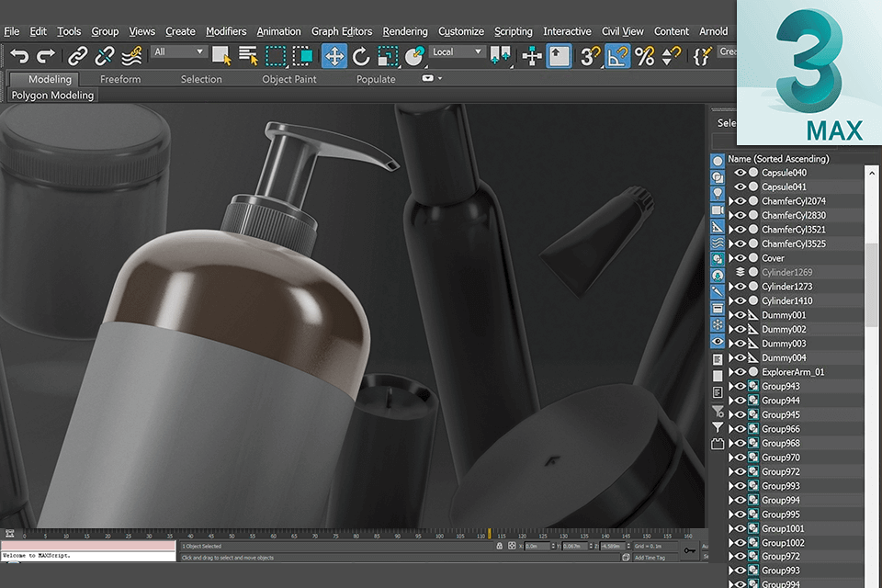
Task: Click the Select and Link chain icon
Action: click(x=78, y=57)
